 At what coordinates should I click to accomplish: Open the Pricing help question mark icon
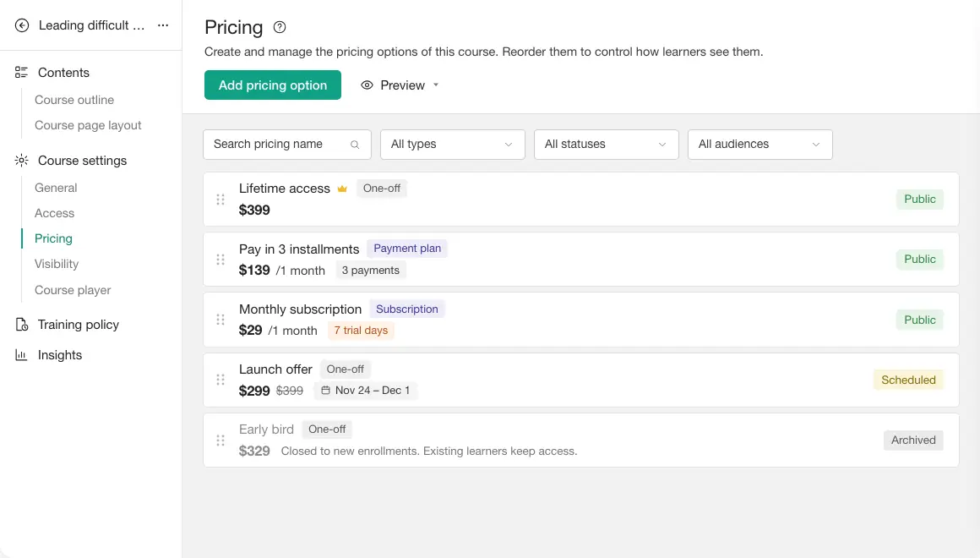tap(280, 27)
